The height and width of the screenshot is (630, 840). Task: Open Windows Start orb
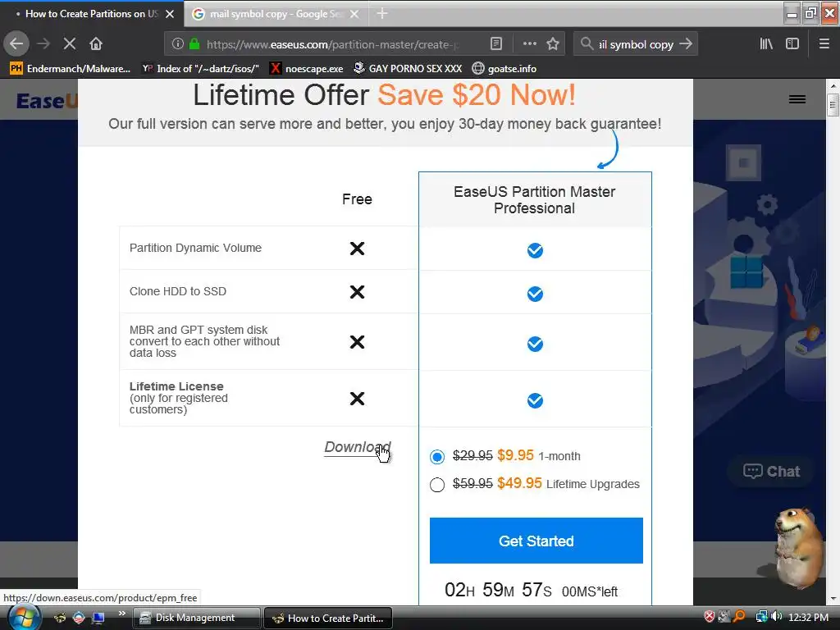[x=23, y=618]
